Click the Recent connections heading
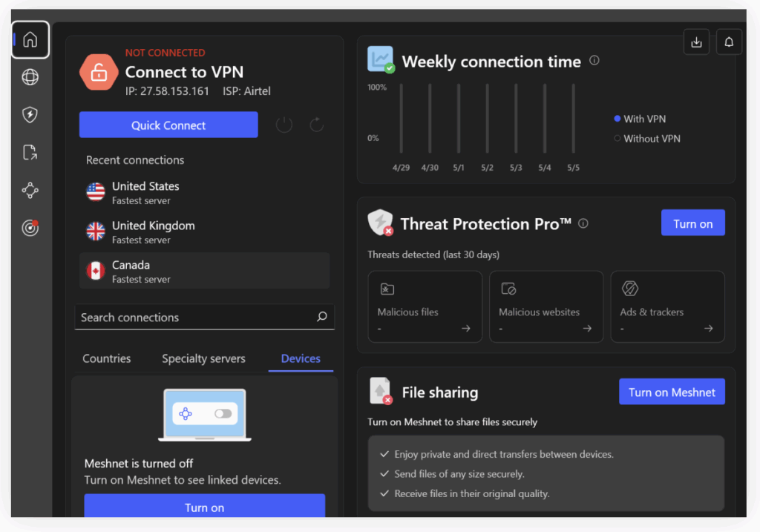The height and width of the screenshot is (532, 760). pos(135,160)
